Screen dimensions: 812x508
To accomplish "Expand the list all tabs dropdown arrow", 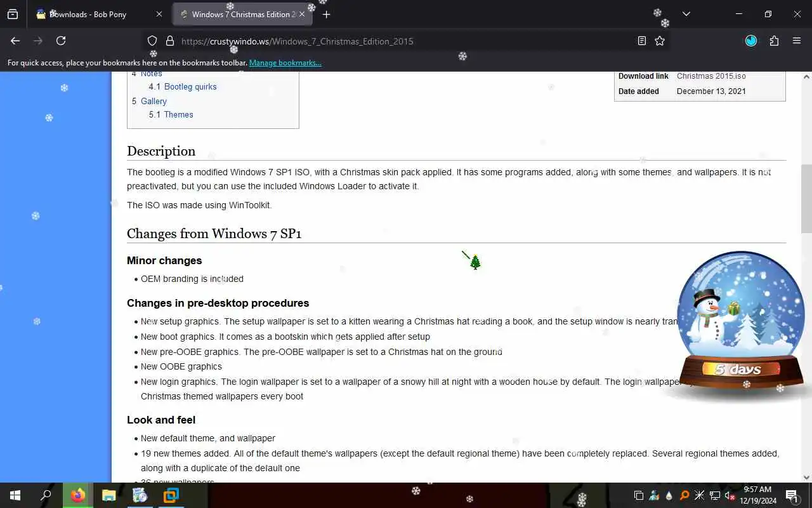I will coord(686,14).
